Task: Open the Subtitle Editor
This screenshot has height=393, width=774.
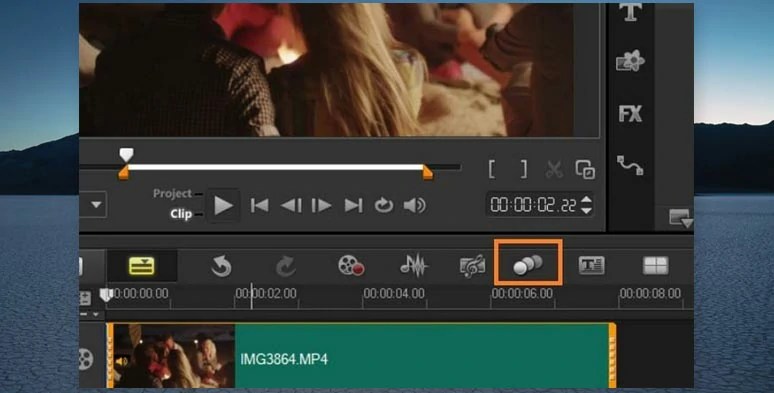Action: (x=591, y=266)
